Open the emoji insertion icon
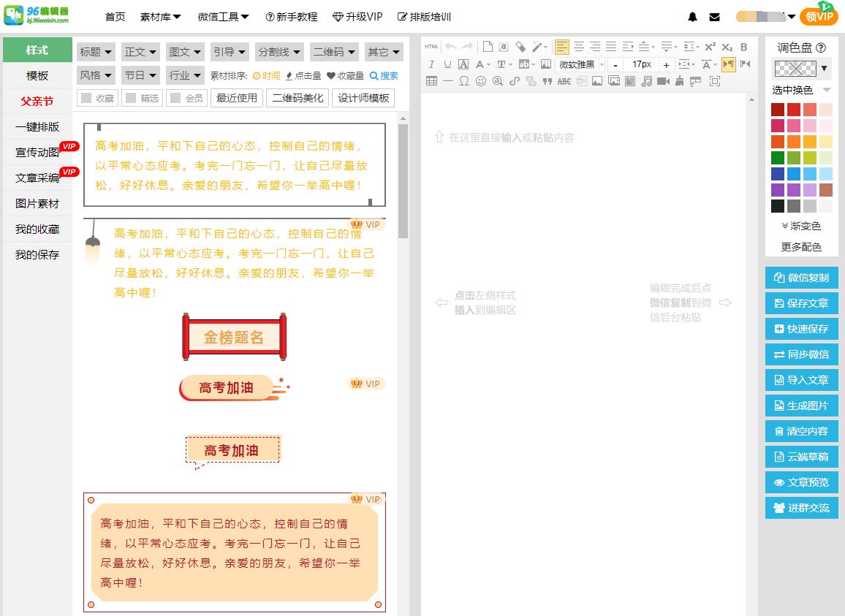 480,80
